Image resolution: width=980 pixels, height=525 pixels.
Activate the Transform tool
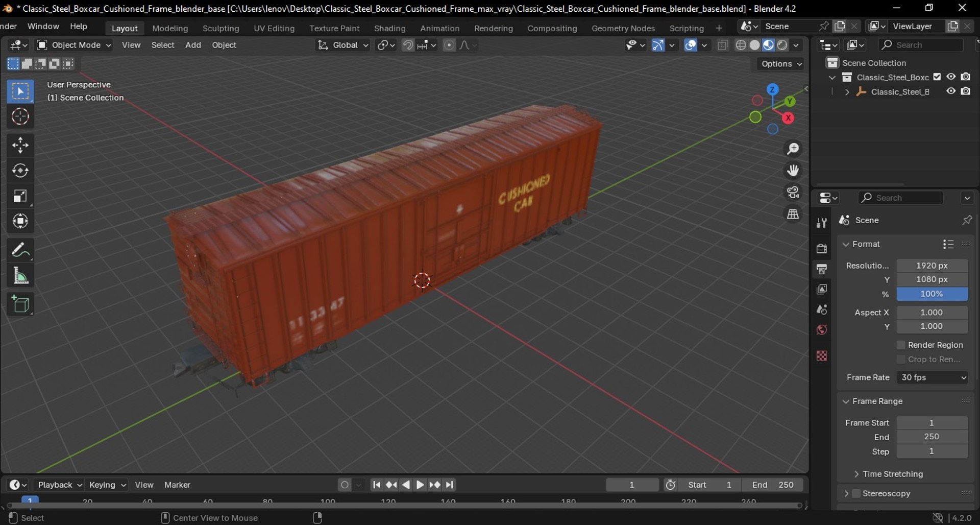click(20, 221)
